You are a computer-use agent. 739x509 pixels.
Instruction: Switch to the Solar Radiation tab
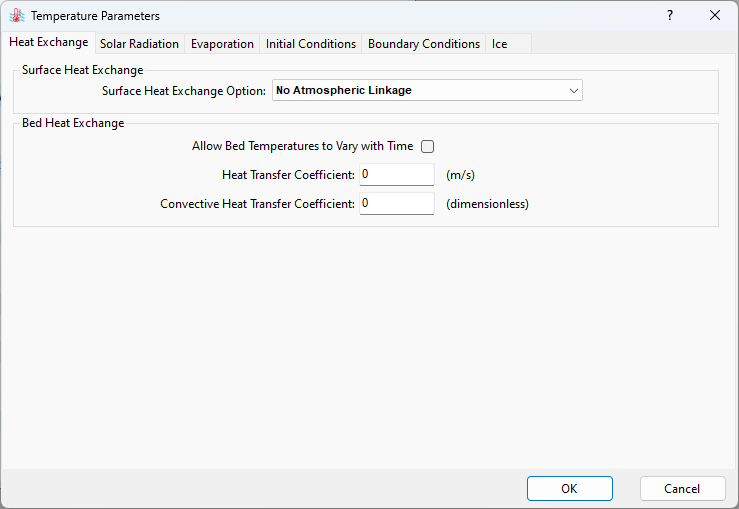pyautogui.click(x=139, y=44)
